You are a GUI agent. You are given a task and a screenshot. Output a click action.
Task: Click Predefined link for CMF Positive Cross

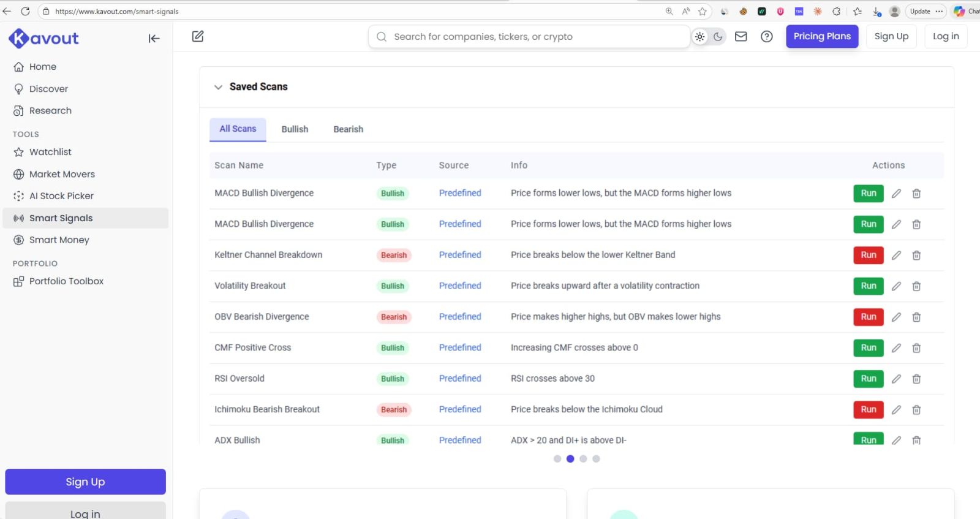click(x=460, y=347)
